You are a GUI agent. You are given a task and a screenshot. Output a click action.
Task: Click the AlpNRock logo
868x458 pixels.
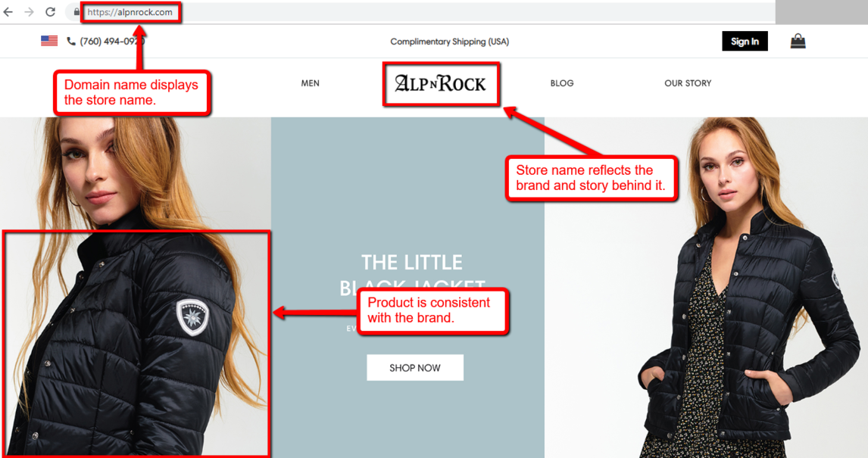[441, 83]
